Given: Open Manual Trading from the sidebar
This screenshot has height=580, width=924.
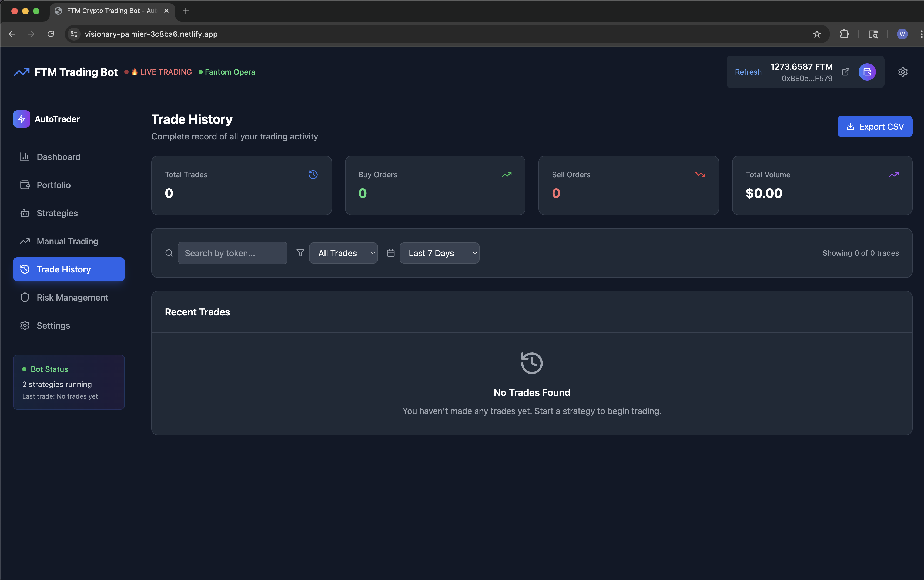Looking at the screenshot, I should click(x=67, y=241).
